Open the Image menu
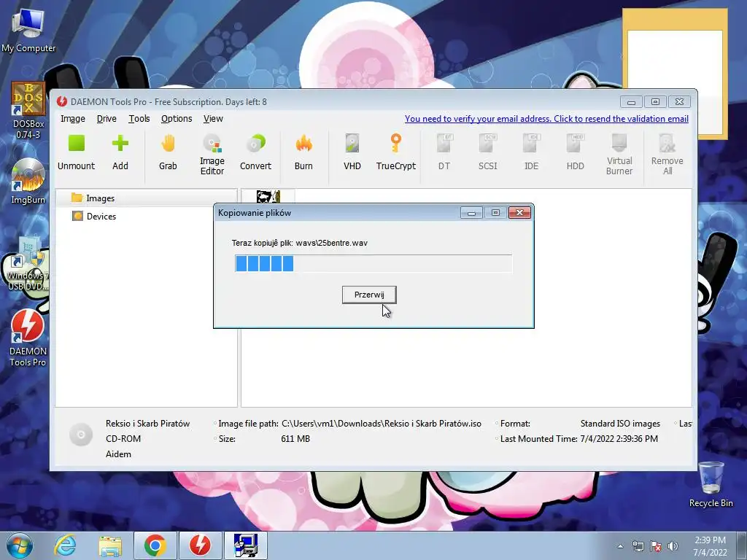747x560 pixels. [x=72, y=119]
